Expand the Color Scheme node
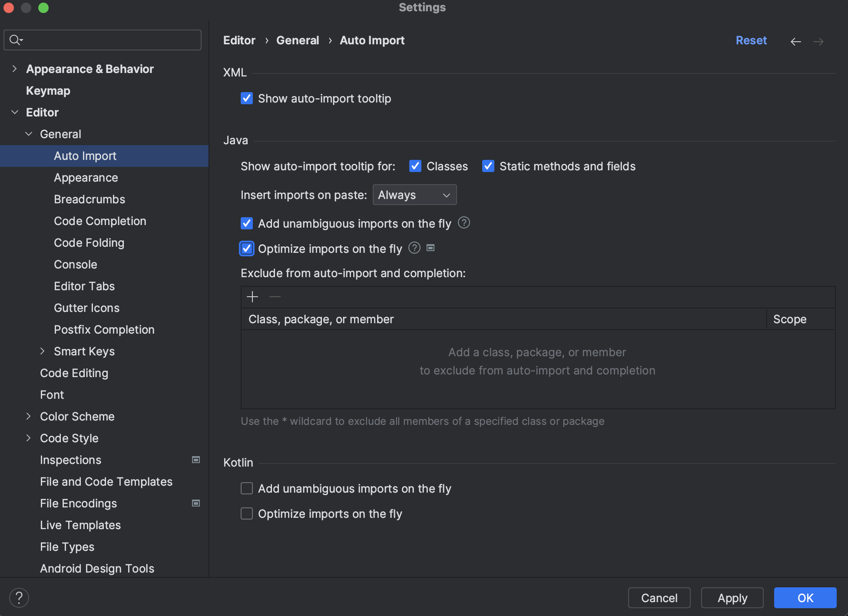Screen dimensions: 848x616 tap(29, 416)
